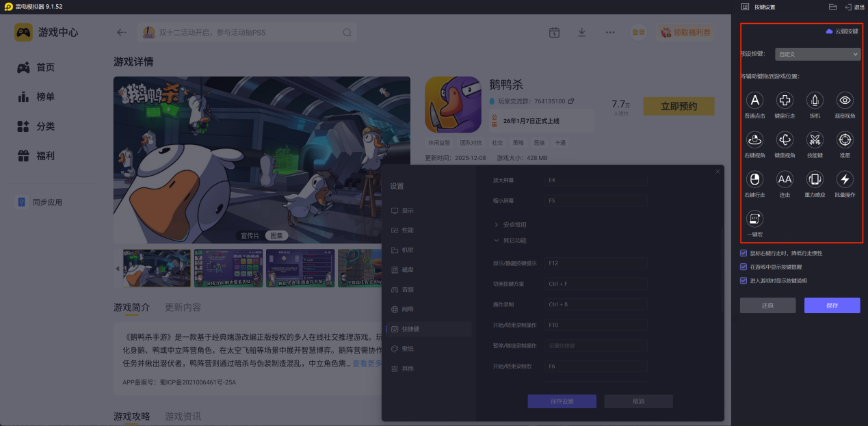Open the folder icon beside 退出
Screen dimensions: 868x426
(832, 7)
